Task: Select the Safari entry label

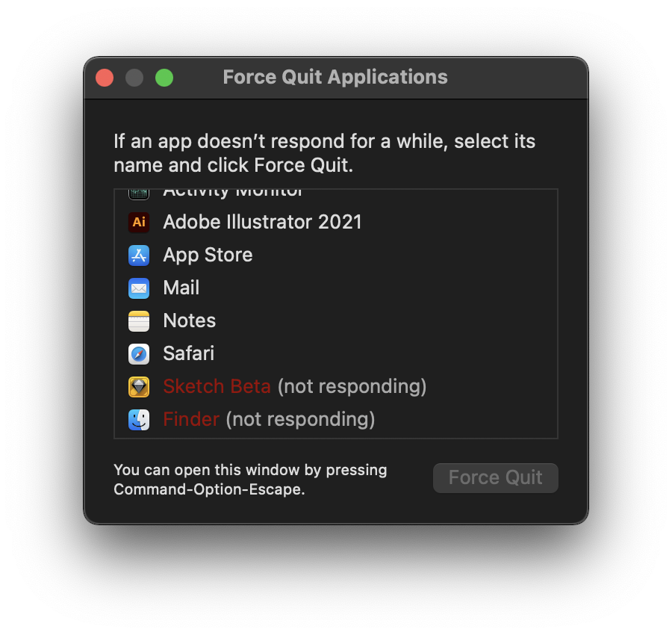Action: coord(189,353)
